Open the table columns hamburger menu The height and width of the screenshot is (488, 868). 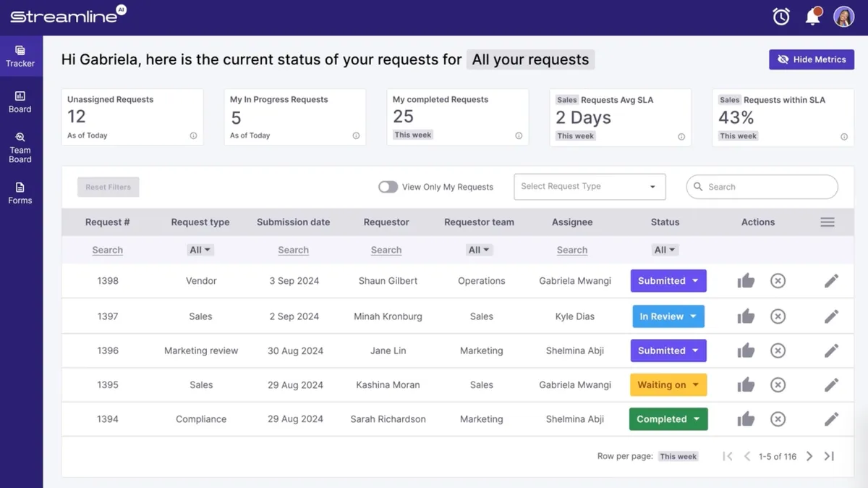click(x=827, y=222)
